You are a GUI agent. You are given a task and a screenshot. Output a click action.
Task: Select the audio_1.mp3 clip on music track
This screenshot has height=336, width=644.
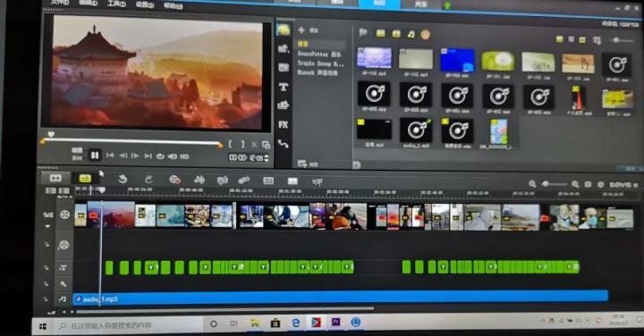pyautogui.click(x=341, y=298)
